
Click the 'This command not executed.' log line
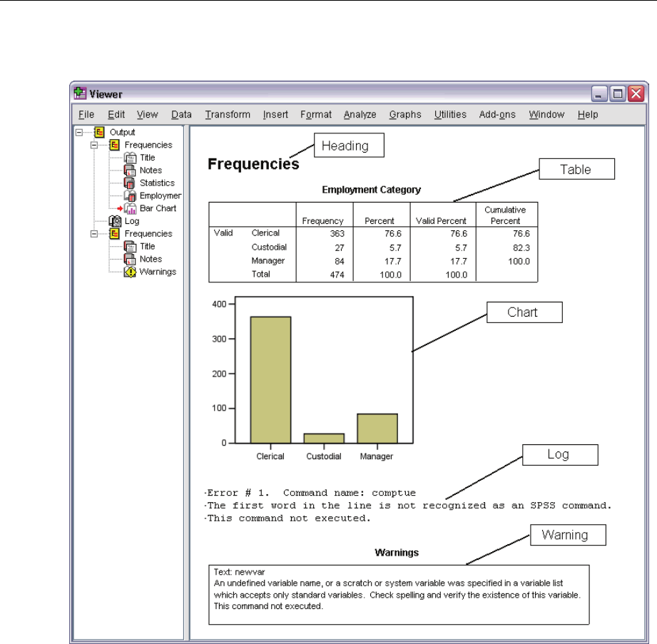pyautogui.click(x=288, y=518)
